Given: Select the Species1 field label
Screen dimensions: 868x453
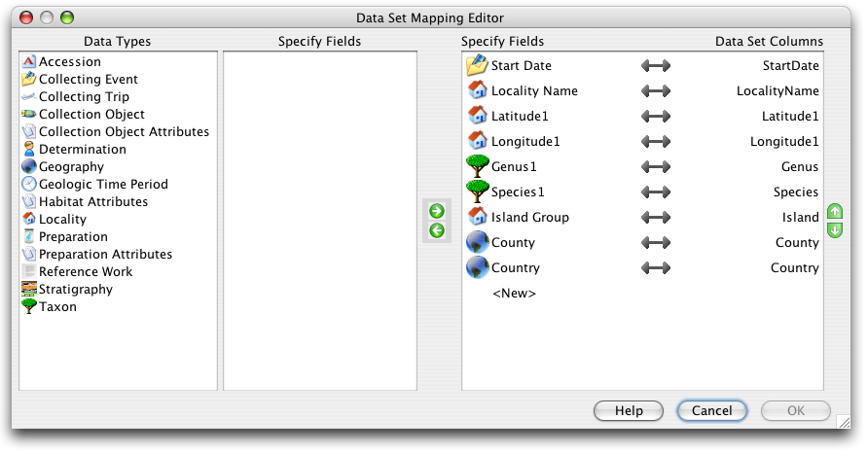Looking at the screenshot, I should 518,192.
